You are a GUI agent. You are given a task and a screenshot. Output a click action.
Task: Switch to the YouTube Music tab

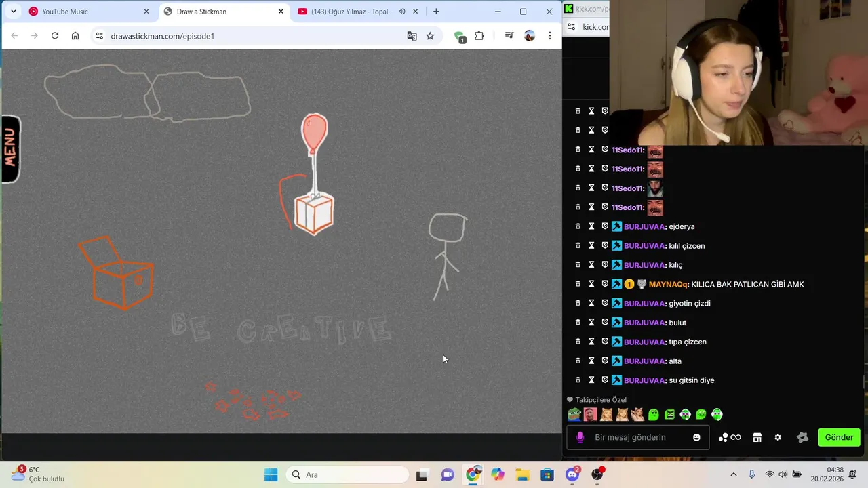click(x=88, y=12)
